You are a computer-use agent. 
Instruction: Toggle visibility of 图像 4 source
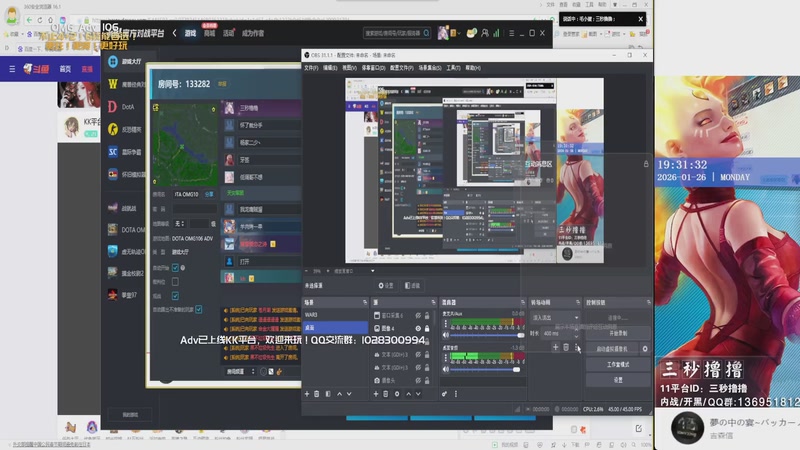pos(418,329)
